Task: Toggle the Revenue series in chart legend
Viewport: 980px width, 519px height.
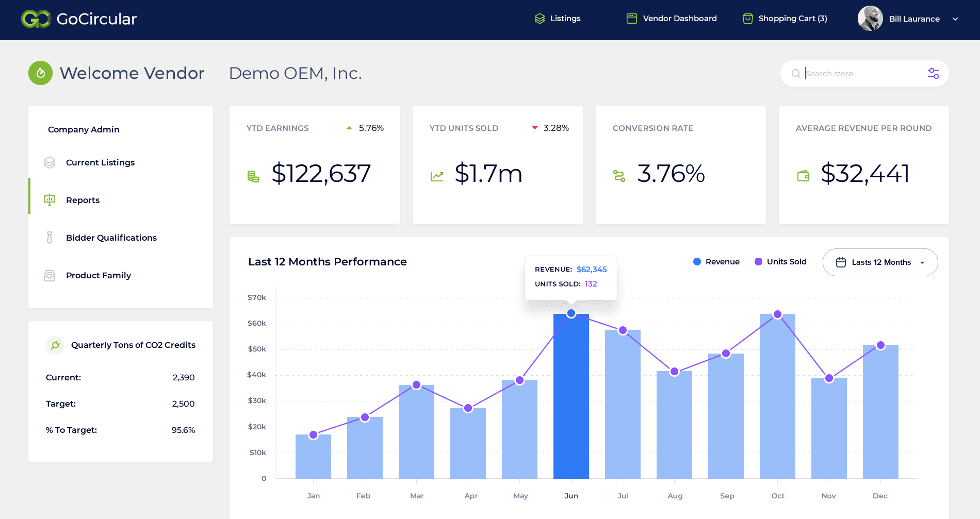Action: (716, 261)
